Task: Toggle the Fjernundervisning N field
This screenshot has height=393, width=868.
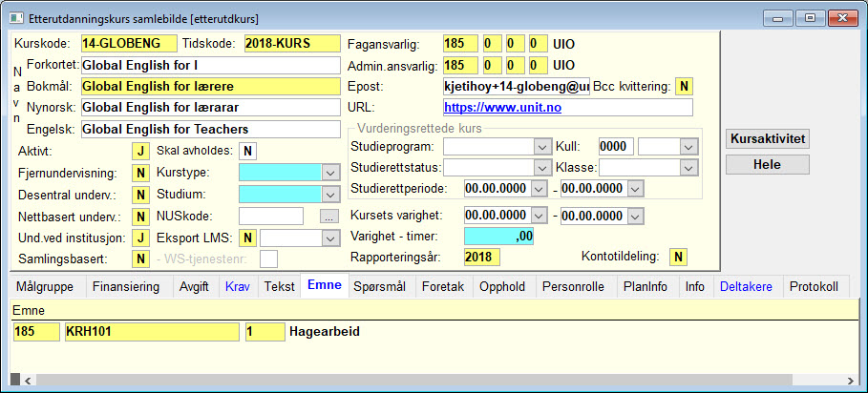Action: coord(140,173)
